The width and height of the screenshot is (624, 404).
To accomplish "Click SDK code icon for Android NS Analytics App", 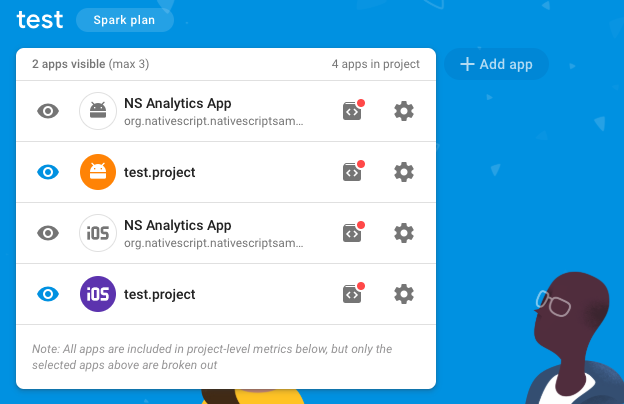I will pos(352,111).
